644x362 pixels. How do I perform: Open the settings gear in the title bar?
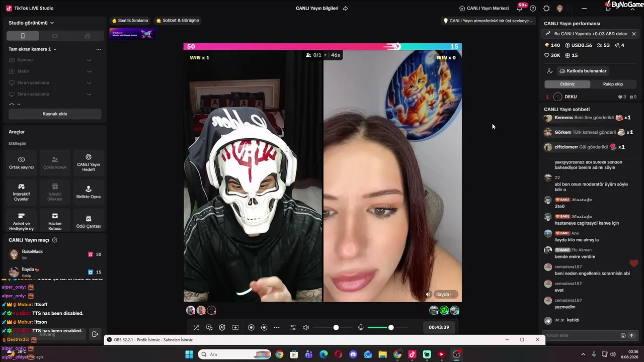(x=546, y=9)
